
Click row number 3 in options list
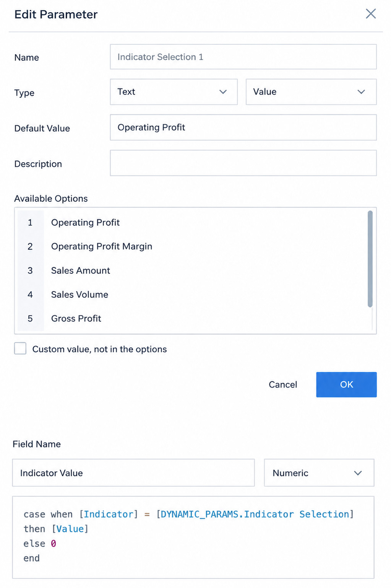[x=30, y=271]
